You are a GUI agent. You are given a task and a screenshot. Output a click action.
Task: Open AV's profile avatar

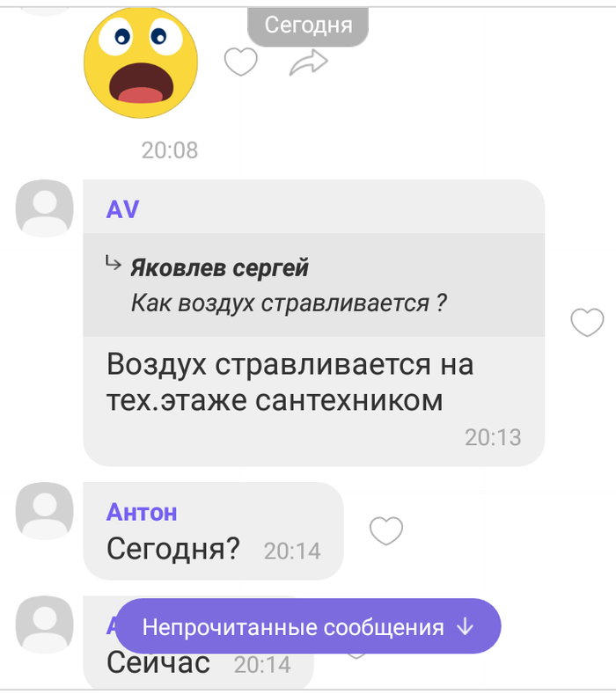pyautogui.click(x=44, y=208)
